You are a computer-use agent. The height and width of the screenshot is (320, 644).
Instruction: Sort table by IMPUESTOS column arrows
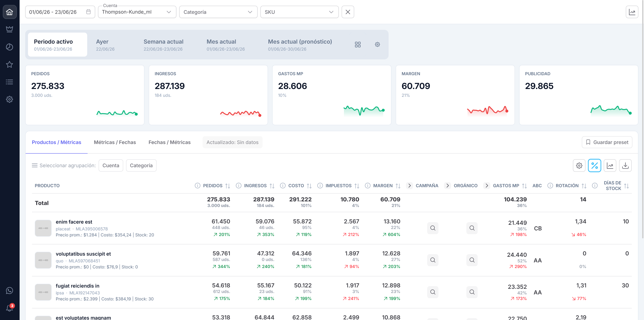coord(357,186)
